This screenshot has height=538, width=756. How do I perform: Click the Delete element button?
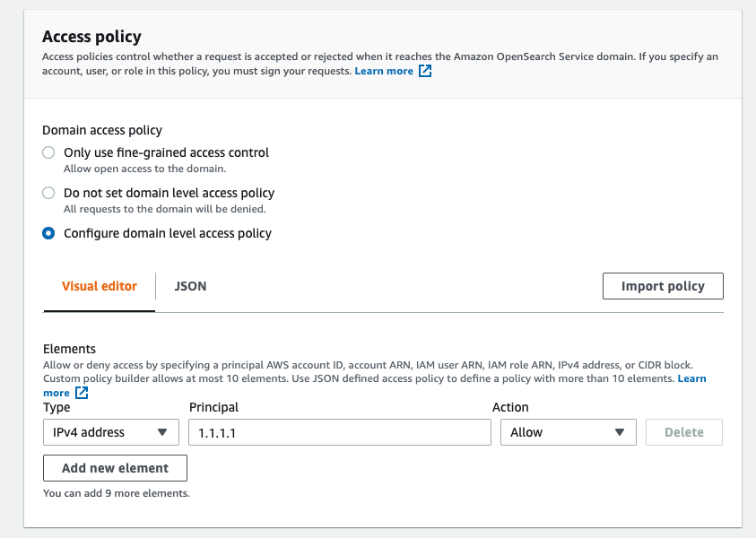pyautogui.click(x=684, y=432)
